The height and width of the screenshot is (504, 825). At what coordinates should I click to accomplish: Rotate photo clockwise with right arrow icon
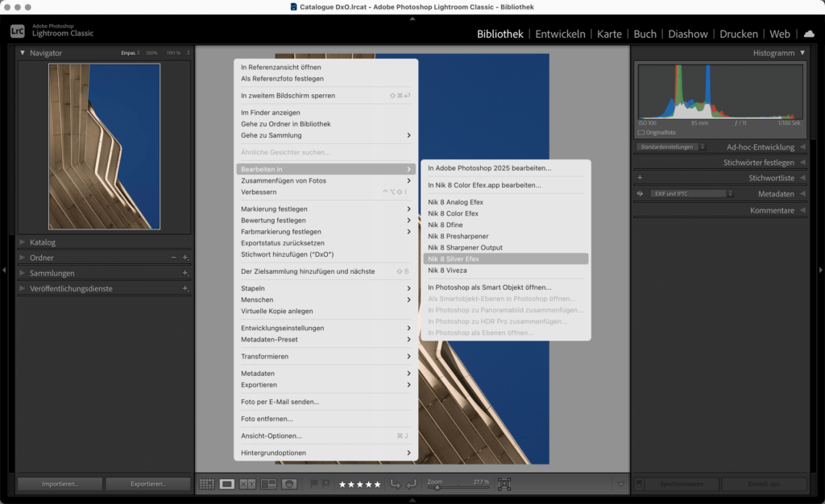point(412,484)
